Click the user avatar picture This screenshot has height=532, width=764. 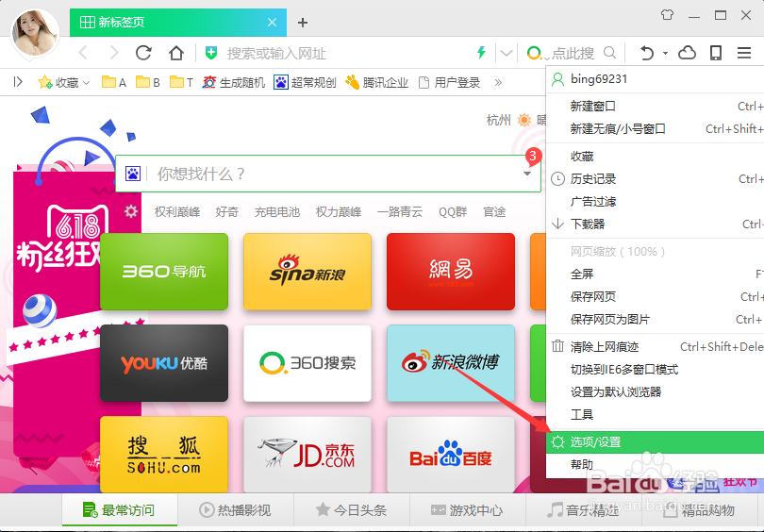pyautogui.click(x=35, y=32)
